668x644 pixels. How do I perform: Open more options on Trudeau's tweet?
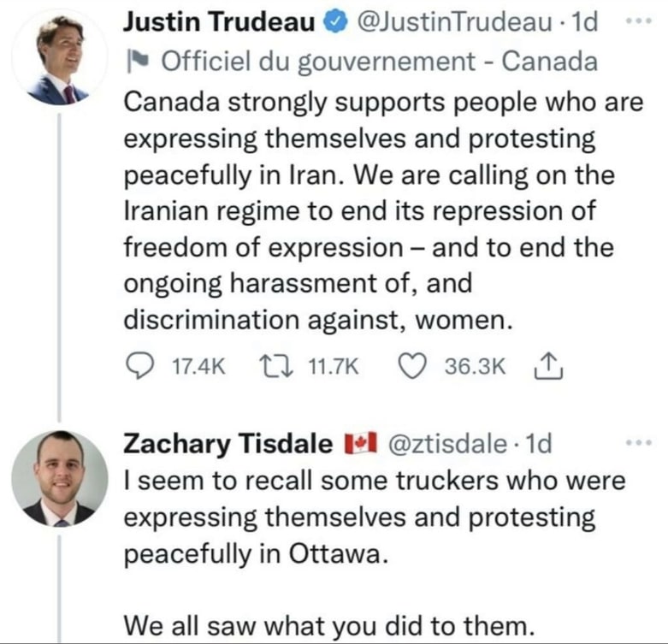[638, 20]
